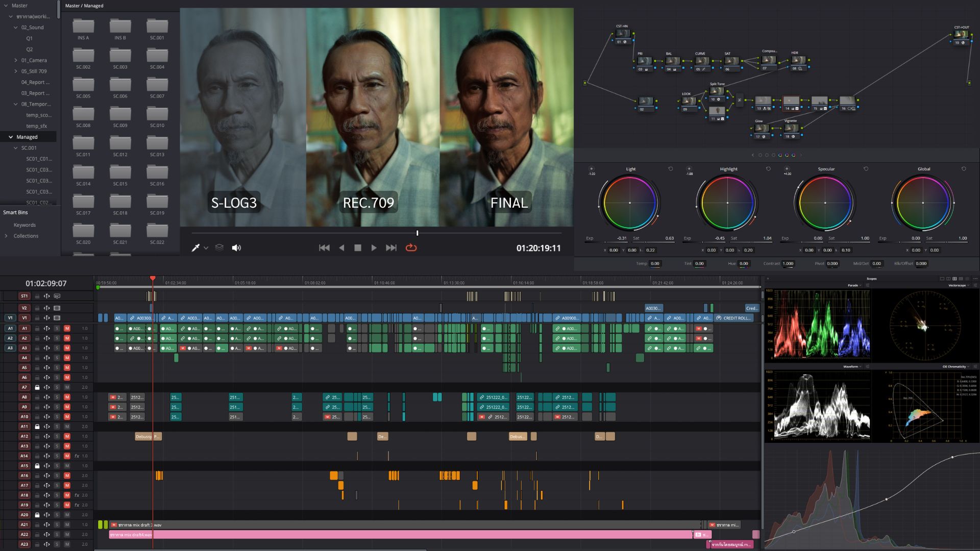The height and width of the screenshot is (551, 980).
Task: Click the play reverse icon
Action: click(x=341, y=247)
